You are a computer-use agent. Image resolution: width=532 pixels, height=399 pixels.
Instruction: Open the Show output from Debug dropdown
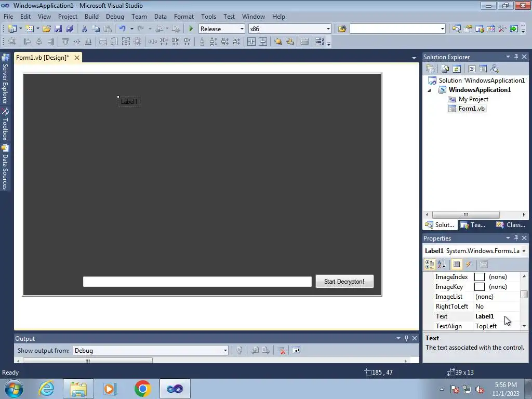coord(225,351)
